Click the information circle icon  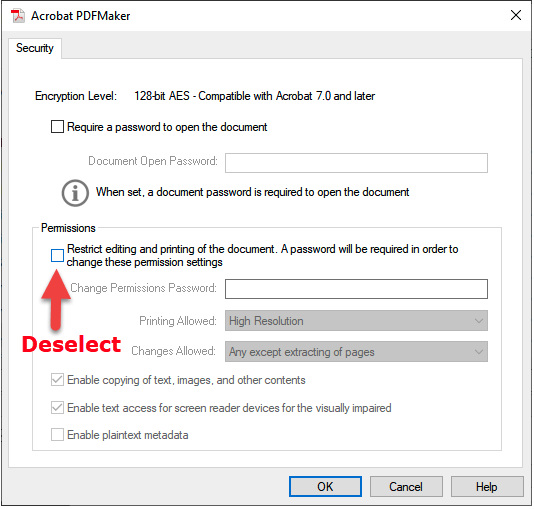click(x=75, y=193)
